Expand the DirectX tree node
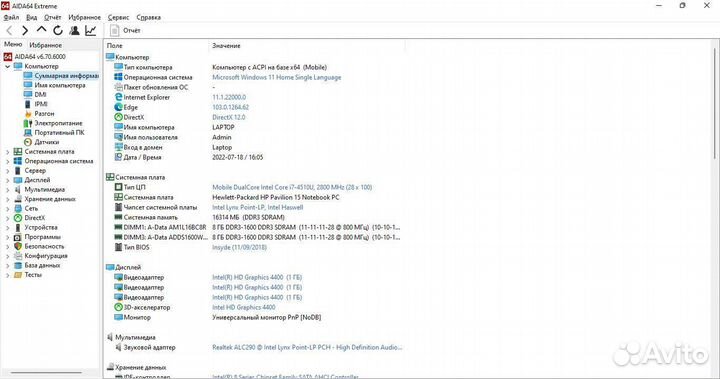720x379 pixels. point(7,218)
